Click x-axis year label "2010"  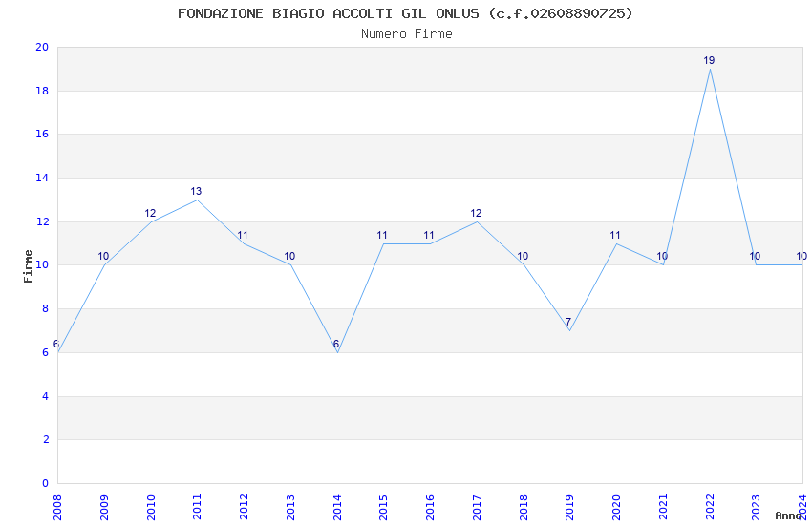[151, 507]
